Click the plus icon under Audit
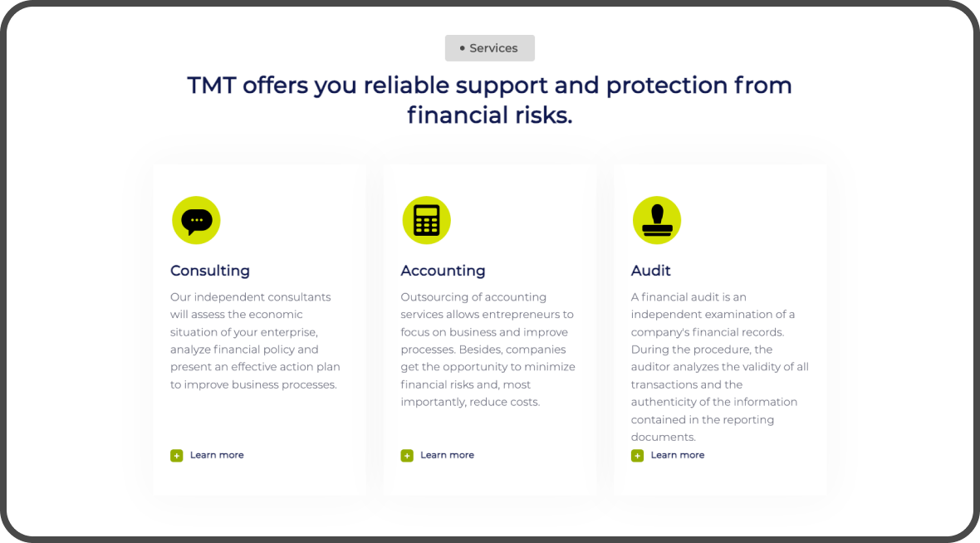The width and height of the screenshot is (980, 543). tap(637, 455)
